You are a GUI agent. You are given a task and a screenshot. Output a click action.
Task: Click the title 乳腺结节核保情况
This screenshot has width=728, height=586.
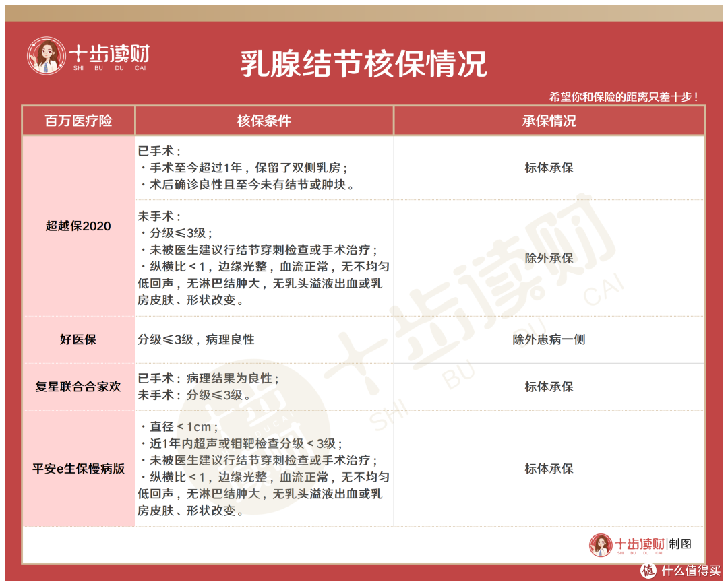click(x=363, y=64)
